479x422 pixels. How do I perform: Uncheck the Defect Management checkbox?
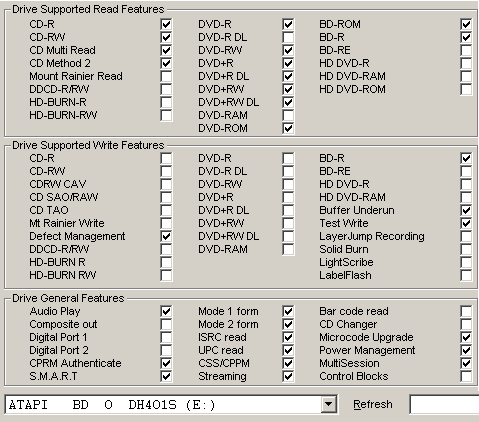pyautogui.click(x=166, y=236)
